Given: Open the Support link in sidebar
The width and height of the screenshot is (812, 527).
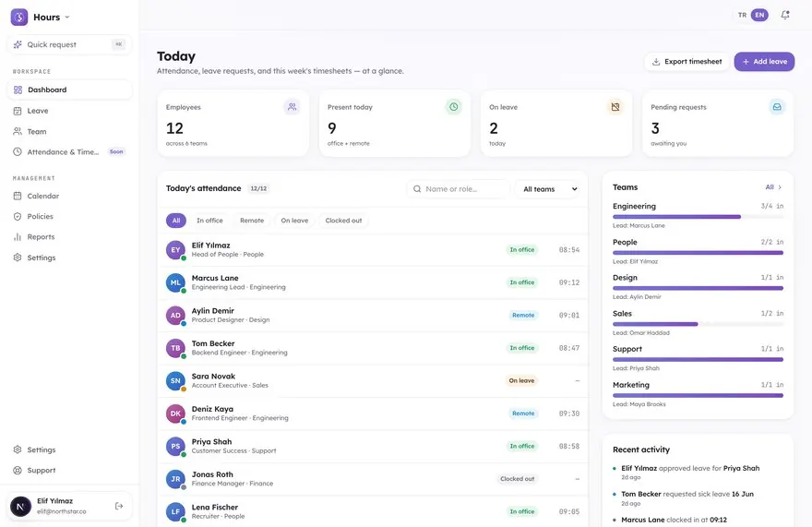Looking at the screenshot, I should pos(70,471).
